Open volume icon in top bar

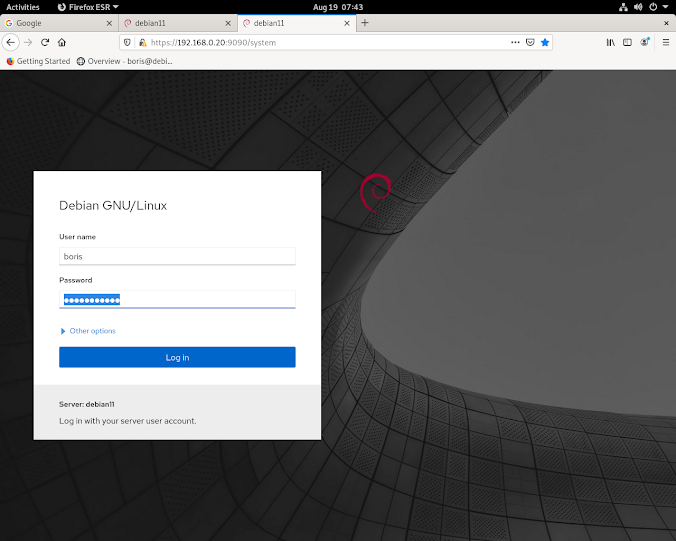(638, 7)
